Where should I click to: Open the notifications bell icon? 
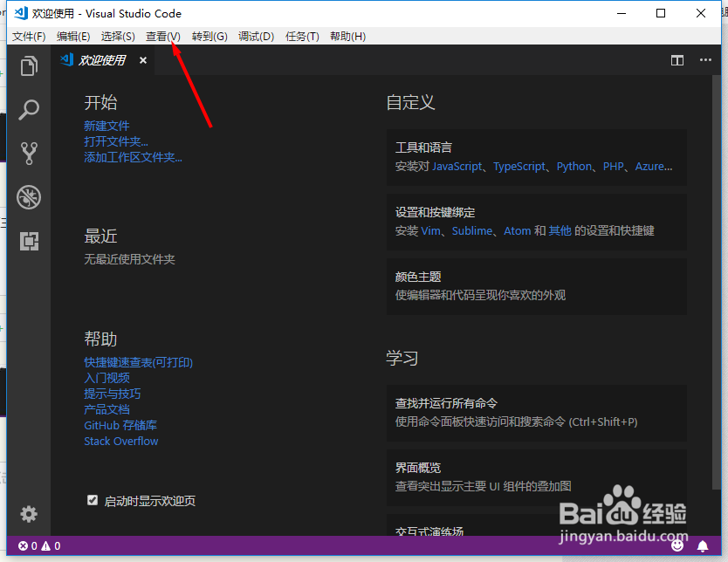703,545
